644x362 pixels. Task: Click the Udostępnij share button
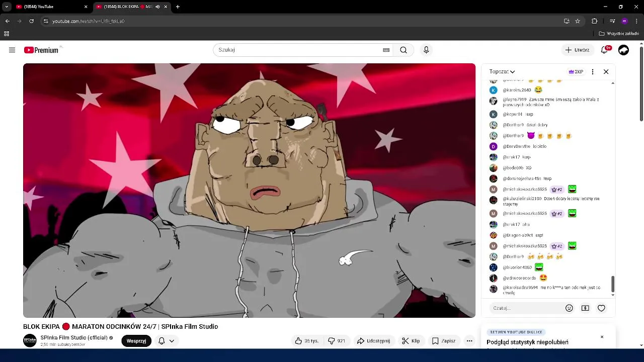(374, 341)
